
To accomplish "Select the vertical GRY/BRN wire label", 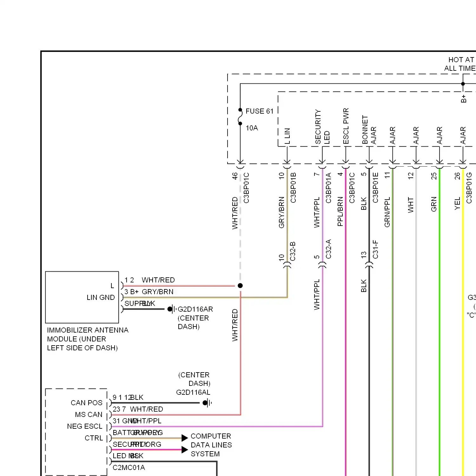I will click(x=281, y=212).
